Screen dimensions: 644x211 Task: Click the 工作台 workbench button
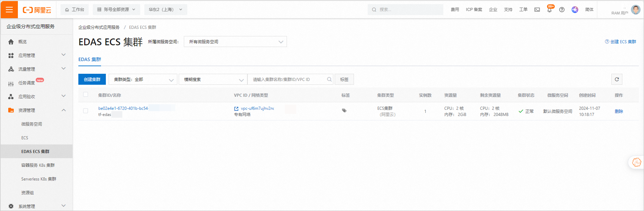pos(75,10)
